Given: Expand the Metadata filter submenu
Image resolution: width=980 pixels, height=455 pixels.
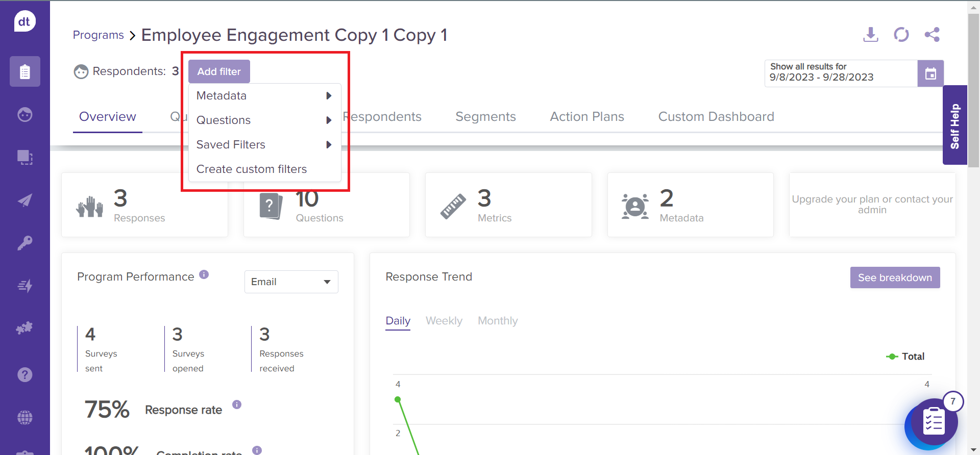Looking at the screenshot, I should (x=264, y=96).
